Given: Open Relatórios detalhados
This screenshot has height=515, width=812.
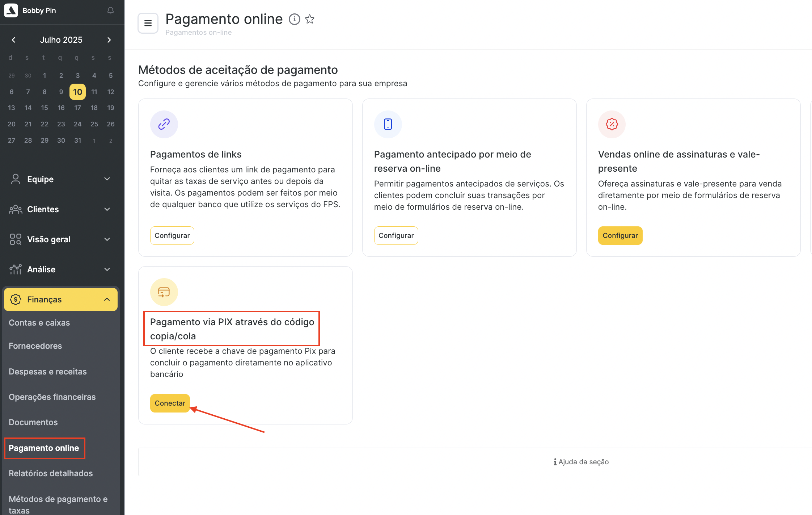Looking at the screenshot, I should pos(51,473).
